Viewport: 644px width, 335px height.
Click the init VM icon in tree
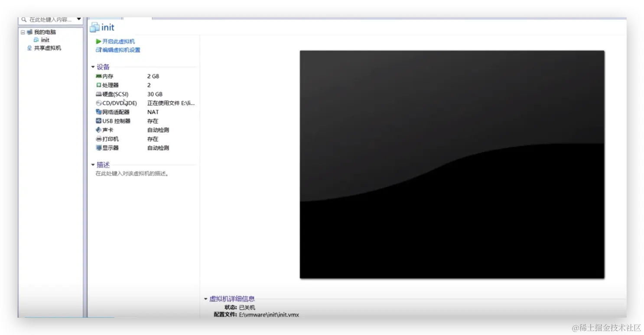pyautogui.click(x=36, y=40)
